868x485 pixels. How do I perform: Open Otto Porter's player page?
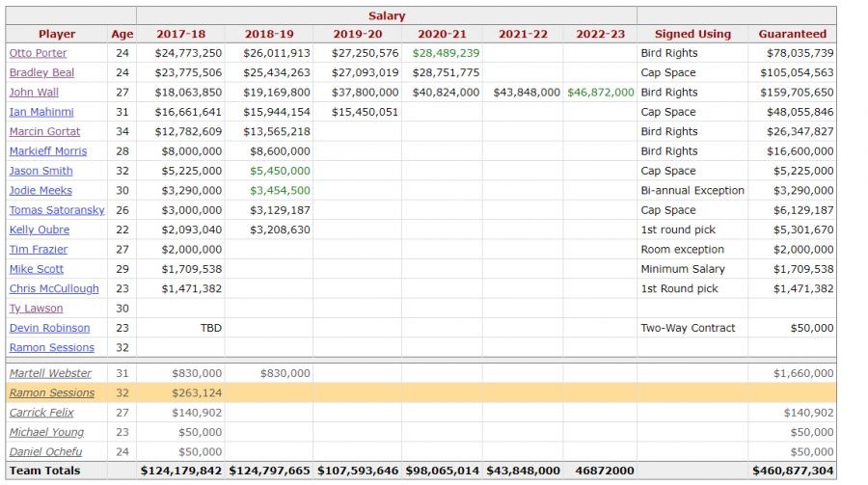[x=38, y=53]
